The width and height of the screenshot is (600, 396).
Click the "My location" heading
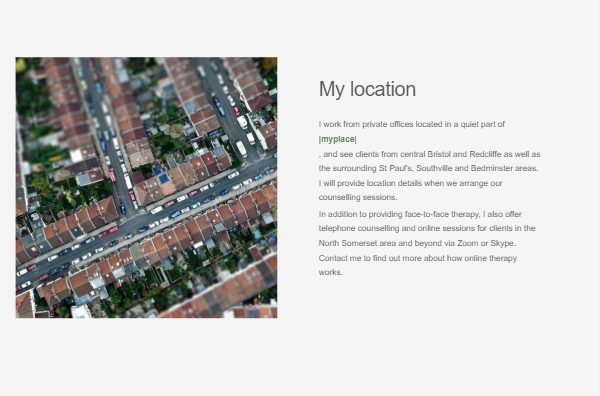[x=367, y=89]
